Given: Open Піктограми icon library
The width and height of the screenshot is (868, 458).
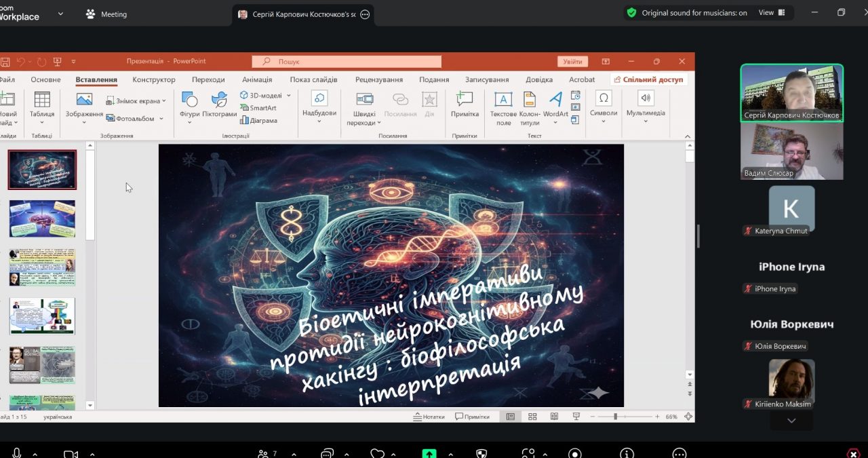Looking at the screenshot, I should (x=219, y=105).
